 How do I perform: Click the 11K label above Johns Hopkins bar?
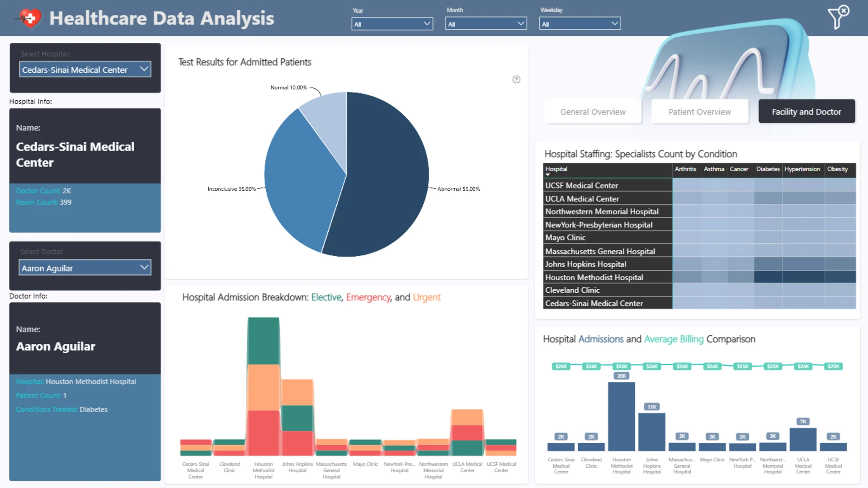pos(652,407)
